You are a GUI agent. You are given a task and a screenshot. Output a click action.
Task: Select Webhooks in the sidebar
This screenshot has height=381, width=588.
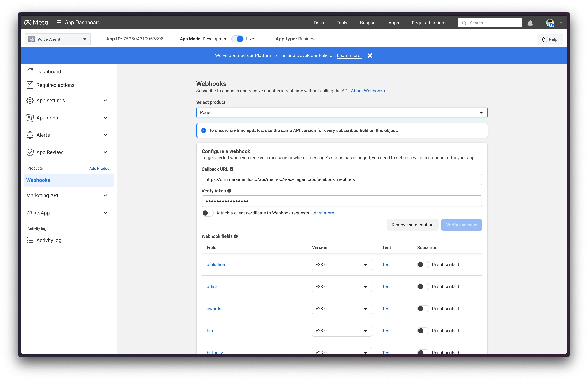[69, 180]
